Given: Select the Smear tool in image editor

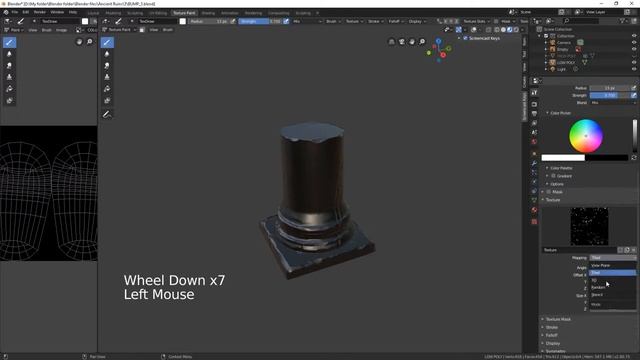Looking at the screenshot, I should coord(9,65).
